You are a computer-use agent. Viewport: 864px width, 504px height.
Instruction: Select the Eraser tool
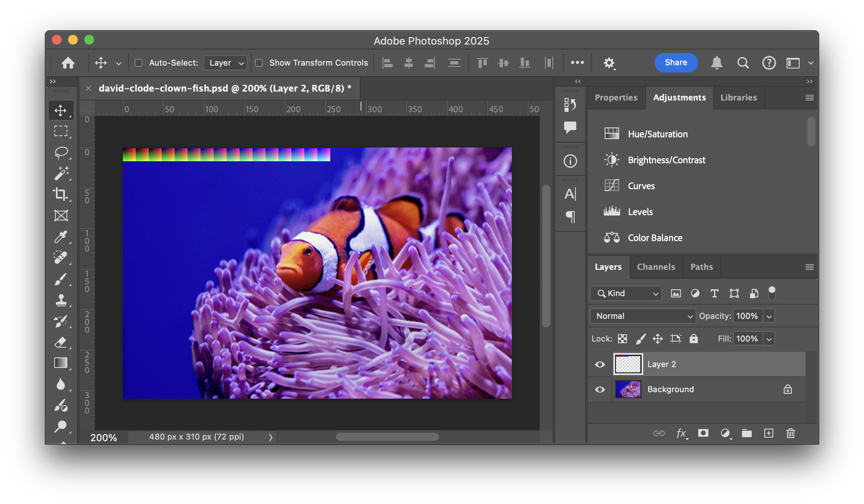(61, 342)
